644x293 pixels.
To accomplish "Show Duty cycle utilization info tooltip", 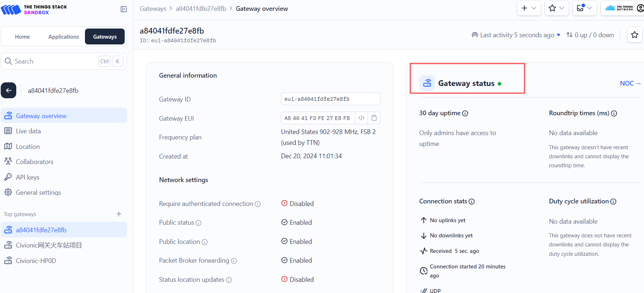I will pyautogui.click(x=613, y=202).
